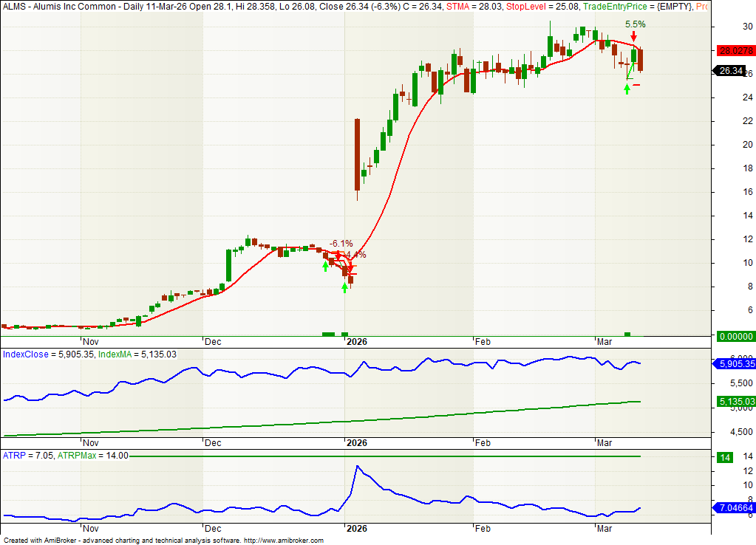
Task: Click the green buy arrow in March
Action: click(627, 89)
